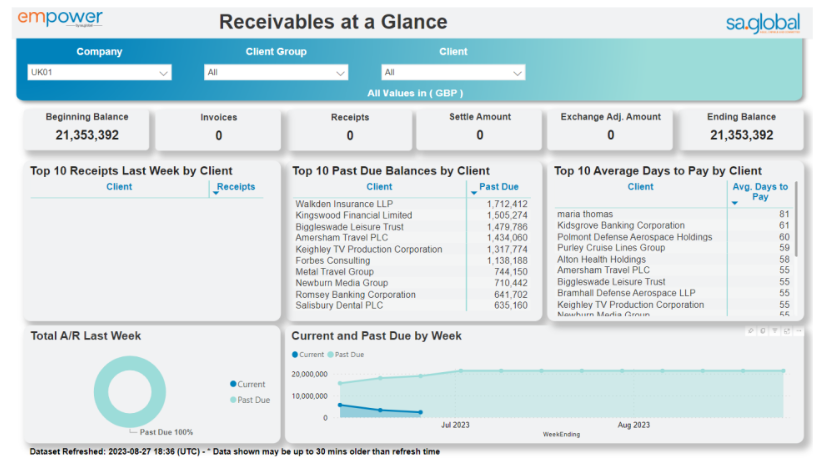Click last Current data point on line chart
The height and width of the screenshot is (466, 829).
421,412
